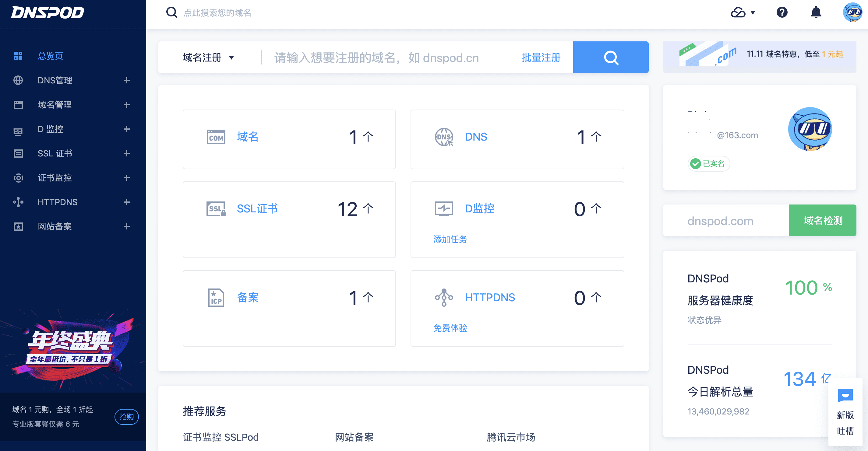Click the user avatar in top bar
868x451 pixels.
(852, 12)
